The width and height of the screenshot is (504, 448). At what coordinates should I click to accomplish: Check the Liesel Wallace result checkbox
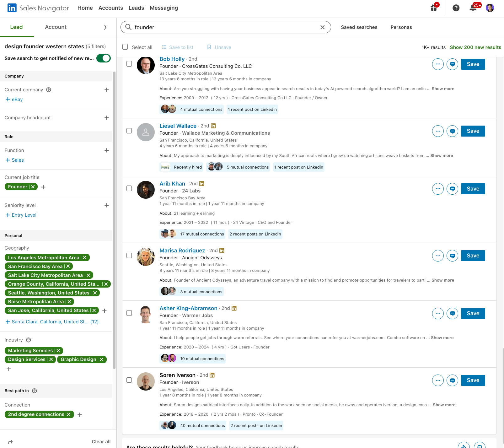(x=129, y=131)
